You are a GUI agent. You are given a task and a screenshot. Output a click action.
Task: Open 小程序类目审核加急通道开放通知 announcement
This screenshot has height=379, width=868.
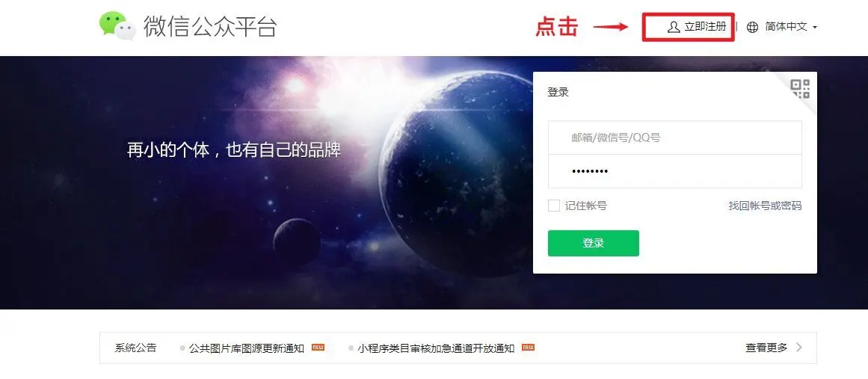click(x=436, y=348)
